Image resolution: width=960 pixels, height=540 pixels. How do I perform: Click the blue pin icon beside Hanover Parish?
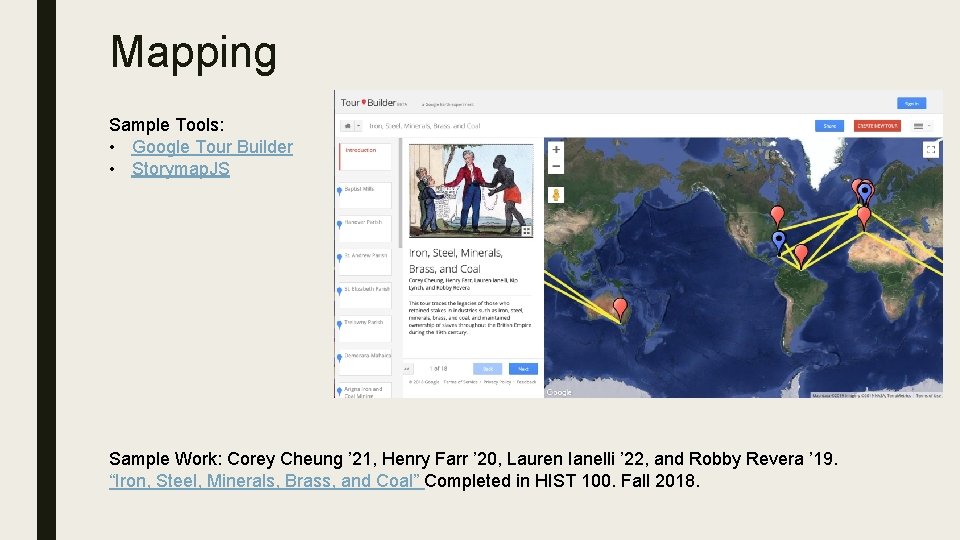click(339, 225)
